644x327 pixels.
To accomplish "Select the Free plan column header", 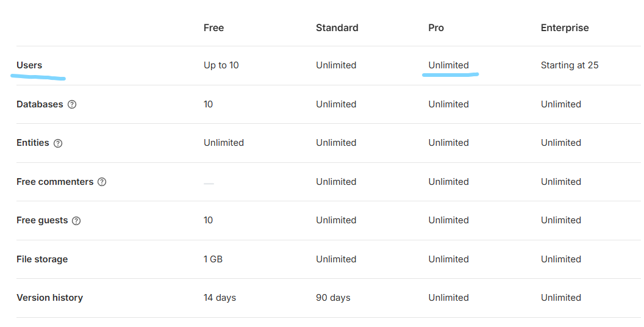I will (x=213, y=28).
